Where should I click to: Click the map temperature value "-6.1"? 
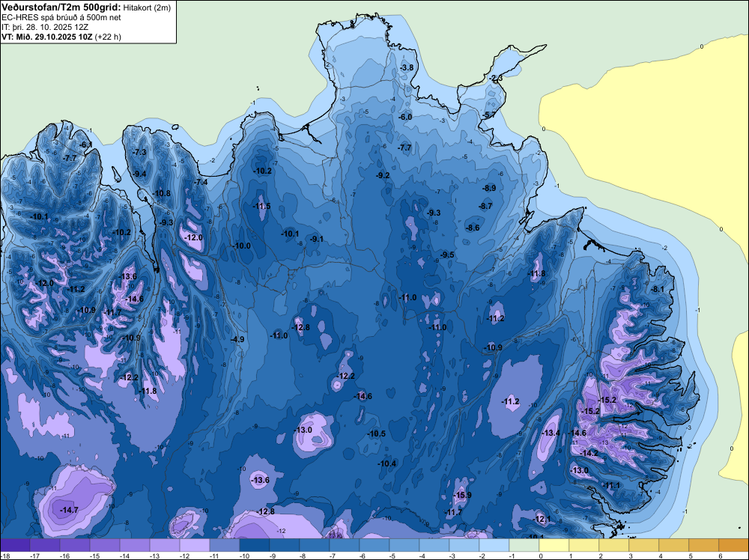(86, 144)
